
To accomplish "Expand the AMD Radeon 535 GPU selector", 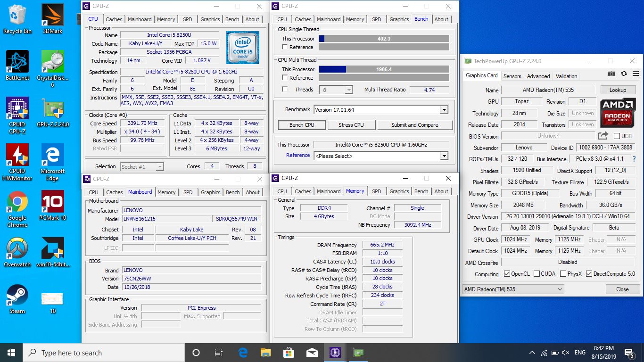I will (513, 289).
